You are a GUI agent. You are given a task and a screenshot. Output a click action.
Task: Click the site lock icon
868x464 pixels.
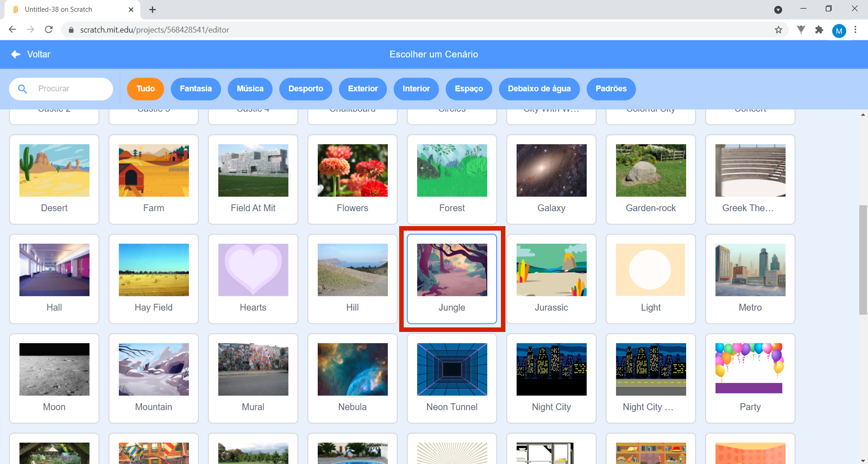71,30
